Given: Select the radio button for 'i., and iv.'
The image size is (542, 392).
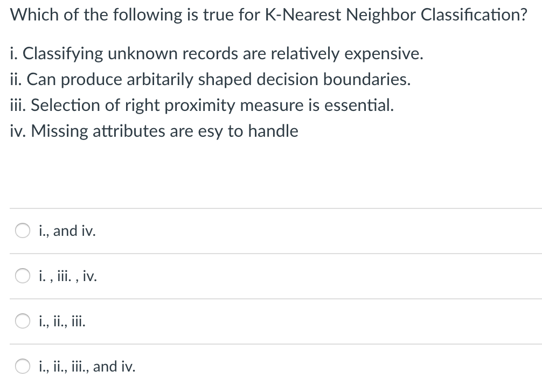Looking at the screenshot, I should (22, 230).
